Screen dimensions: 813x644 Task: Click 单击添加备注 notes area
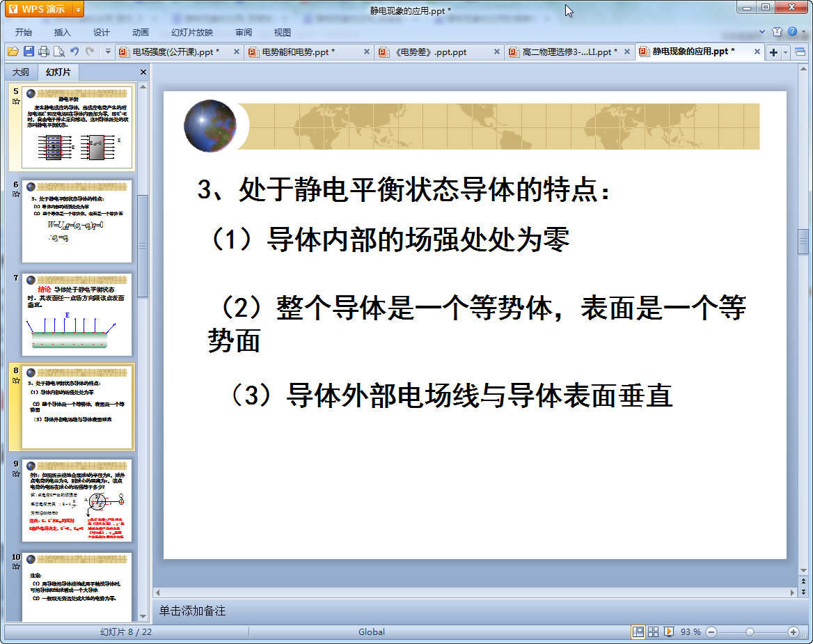click(x=193, y=611)
